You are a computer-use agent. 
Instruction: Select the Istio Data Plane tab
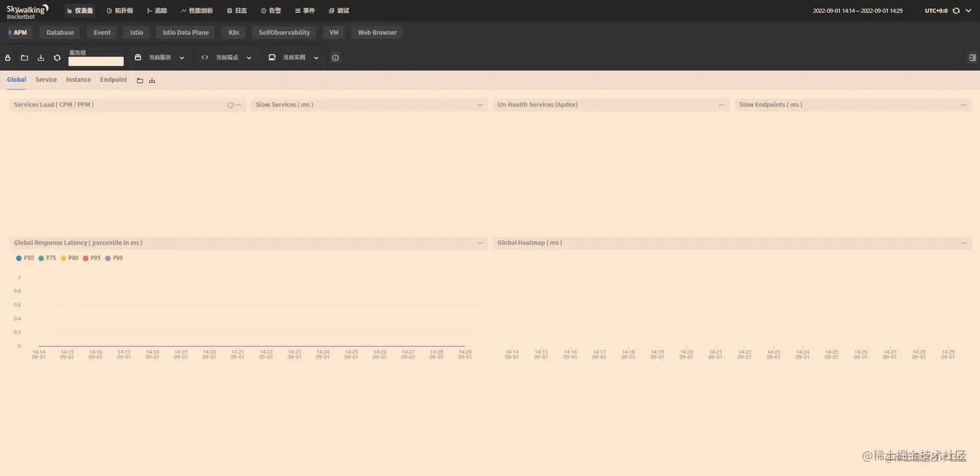186,32
